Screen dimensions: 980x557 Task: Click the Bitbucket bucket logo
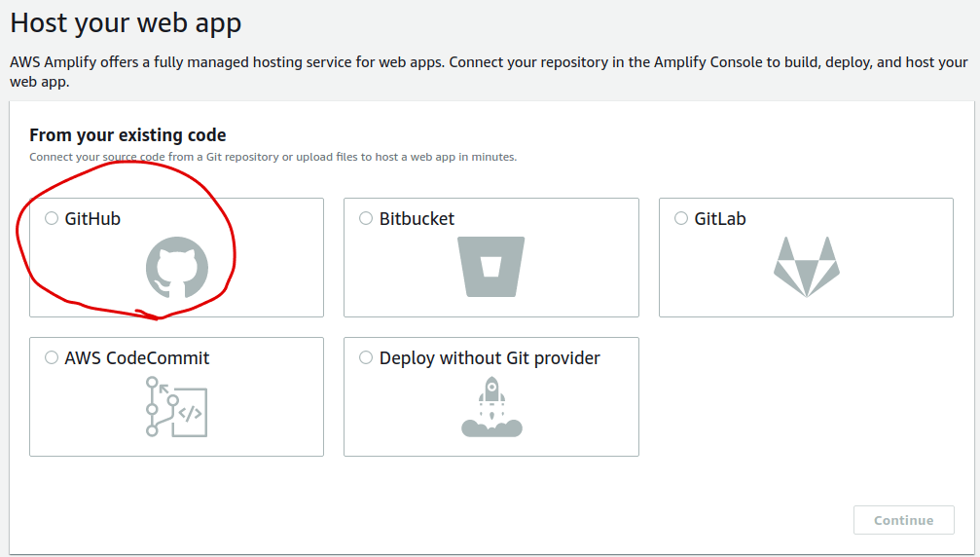tap(491, 267)
